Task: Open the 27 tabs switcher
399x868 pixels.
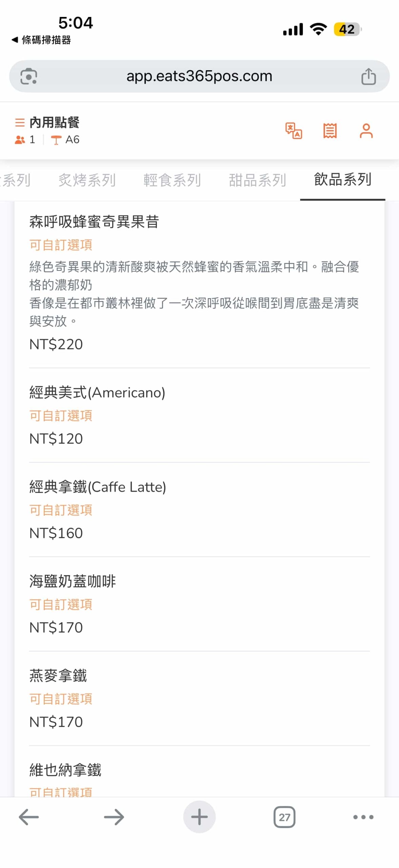Action: [x=284, y=817]
